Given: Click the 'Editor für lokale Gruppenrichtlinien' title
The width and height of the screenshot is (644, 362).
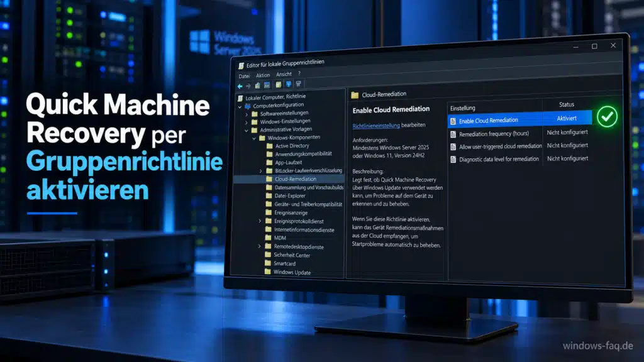Looking at the screenshot, I should (286, 63).
